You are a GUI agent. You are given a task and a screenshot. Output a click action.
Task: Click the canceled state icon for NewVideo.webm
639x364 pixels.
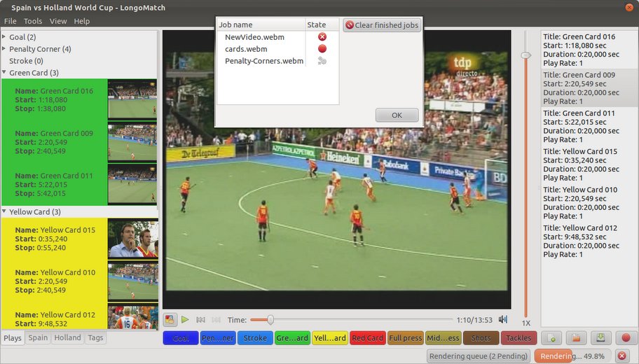pyautogui.click(x=322, y=36)
